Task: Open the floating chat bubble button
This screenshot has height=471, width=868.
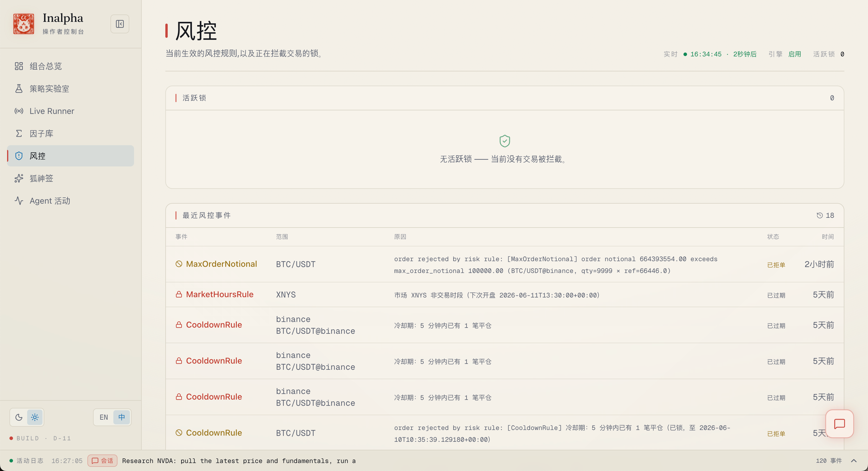Action: tap(839, 423)
